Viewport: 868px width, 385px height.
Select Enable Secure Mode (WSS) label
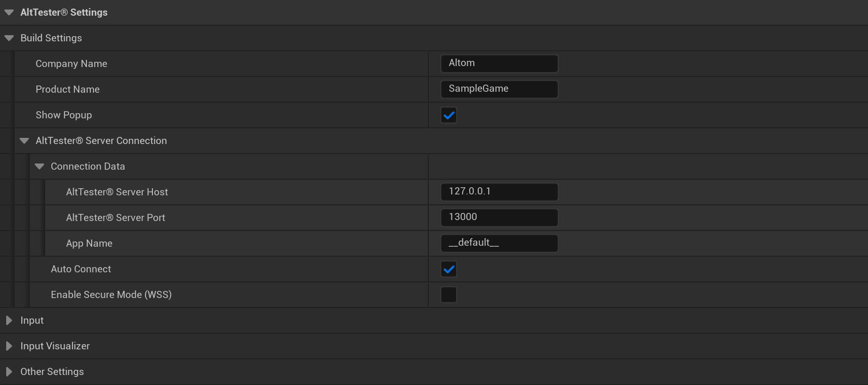(111, 295)
